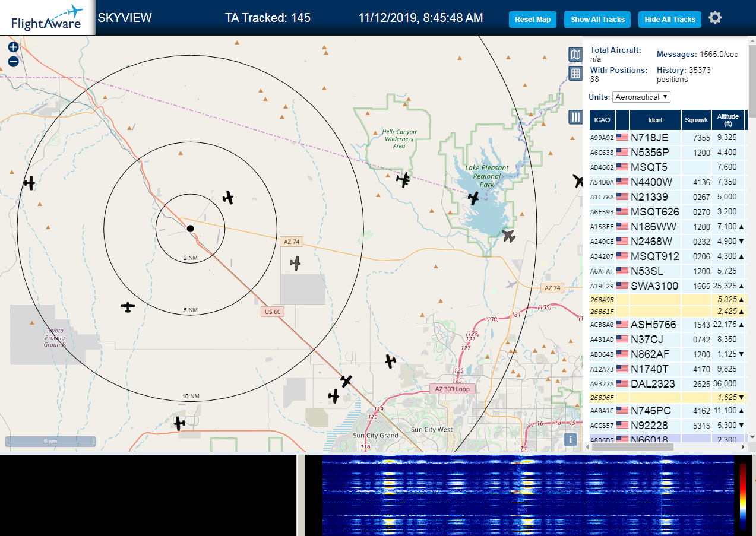This screenshot has width=756, height=536.
Task: Select the N2468W aircraft row
Action: 668,241
